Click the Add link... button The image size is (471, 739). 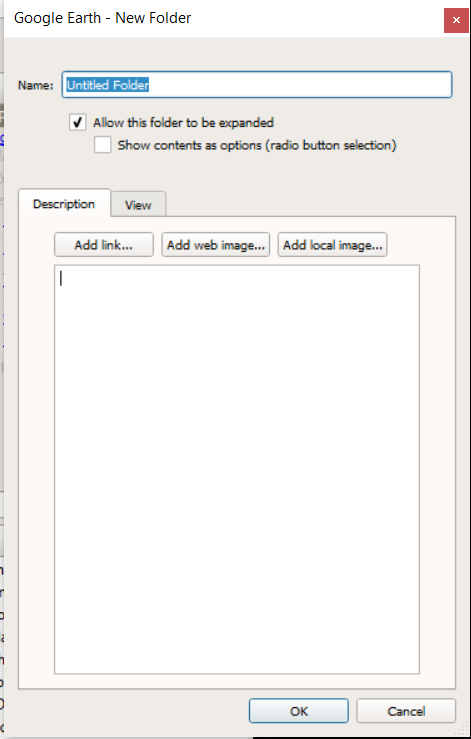104,245
